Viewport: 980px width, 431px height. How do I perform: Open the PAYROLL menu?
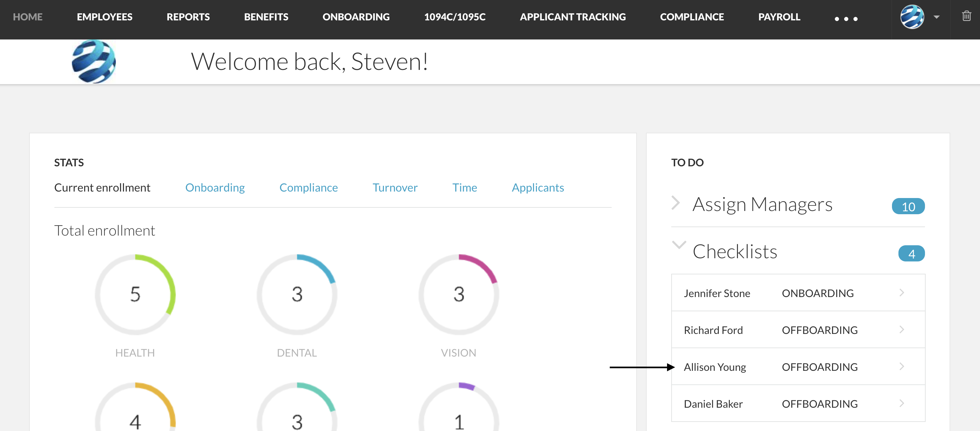pyautogui.click(x=779, y=17)
